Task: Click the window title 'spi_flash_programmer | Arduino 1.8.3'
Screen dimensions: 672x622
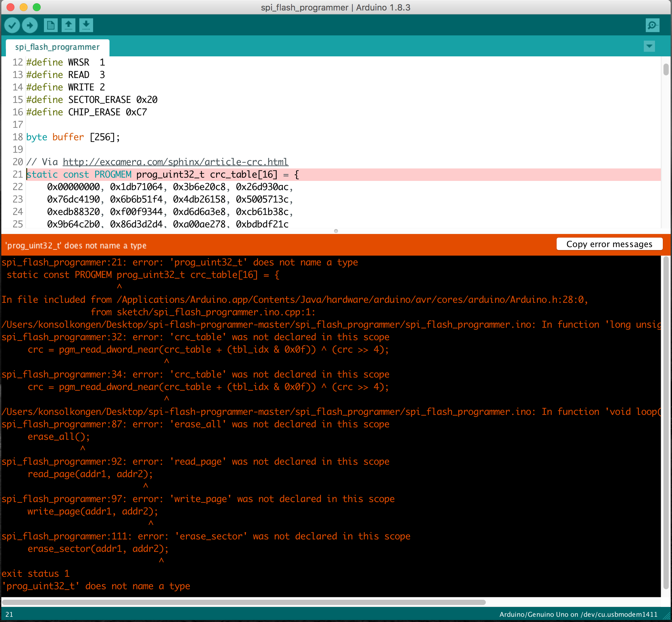Action: pos(336,8)
